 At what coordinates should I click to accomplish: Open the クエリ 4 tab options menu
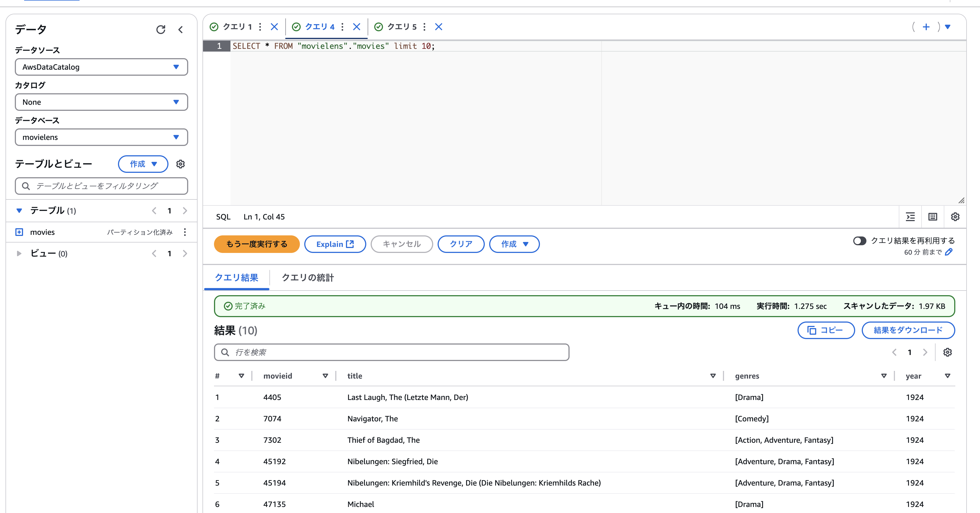[342, 27]
